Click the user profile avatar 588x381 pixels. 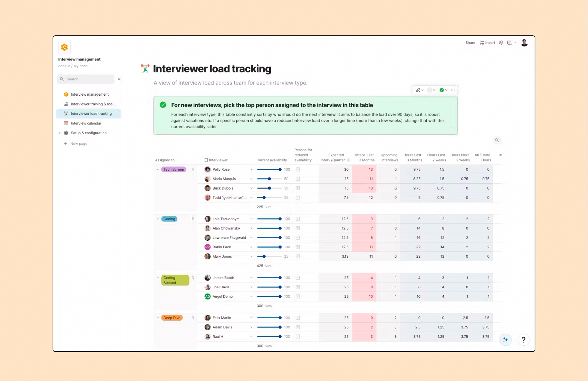524,43
